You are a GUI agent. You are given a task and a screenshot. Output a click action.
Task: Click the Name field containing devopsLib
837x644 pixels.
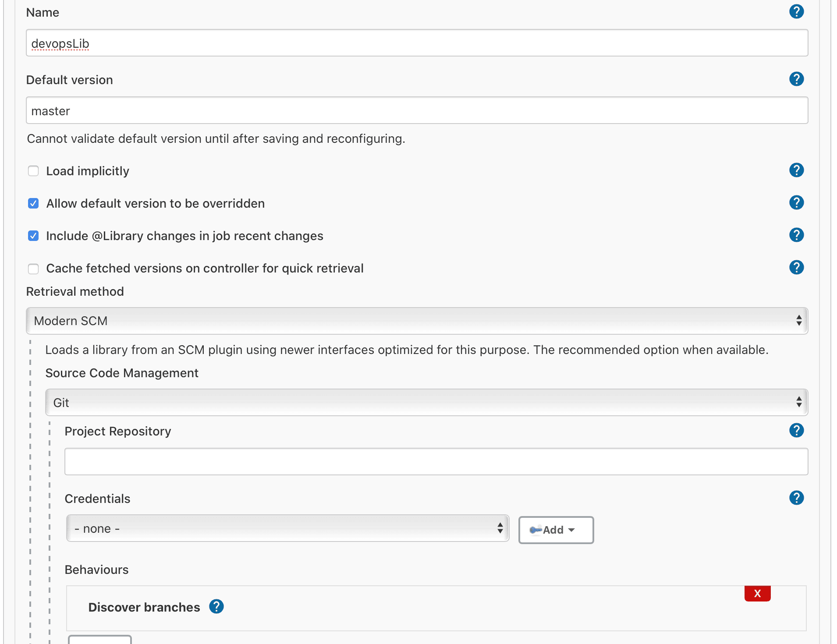(x=416, y=43)
